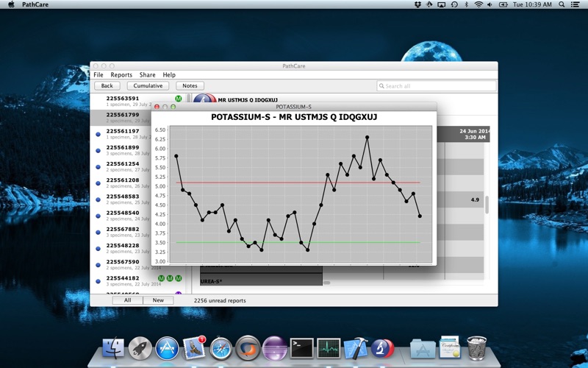This screenshot has height=368, width=588.
Task: Click the 4.9 result value cell
Action: click(x=475, y=199)
